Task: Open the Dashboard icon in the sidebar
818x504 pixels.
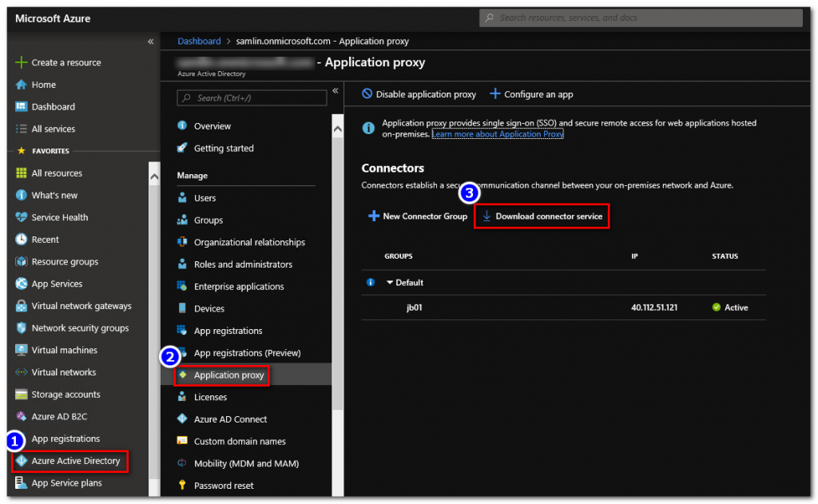Action: point(21,106)
